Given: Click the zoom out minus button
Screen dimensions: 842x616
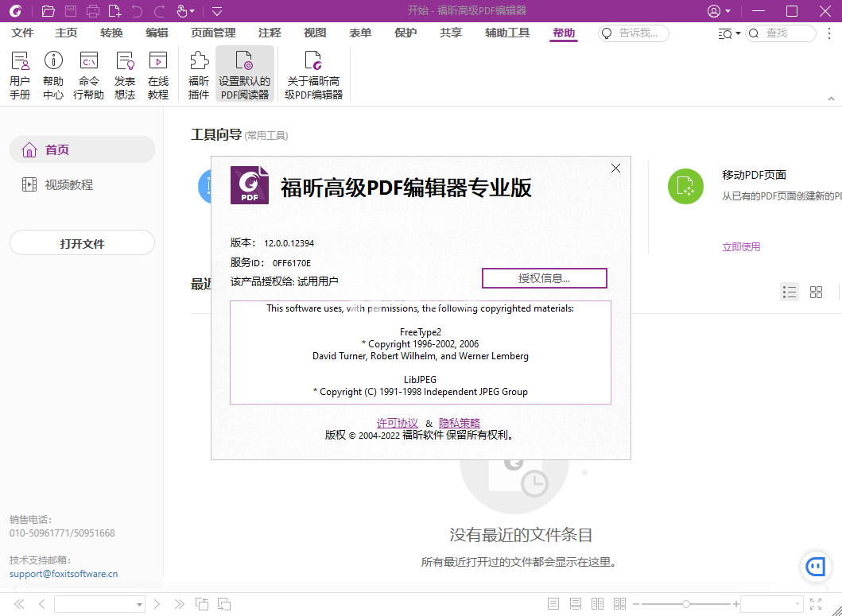Looking at the screenshot, I should coord(636,604).
